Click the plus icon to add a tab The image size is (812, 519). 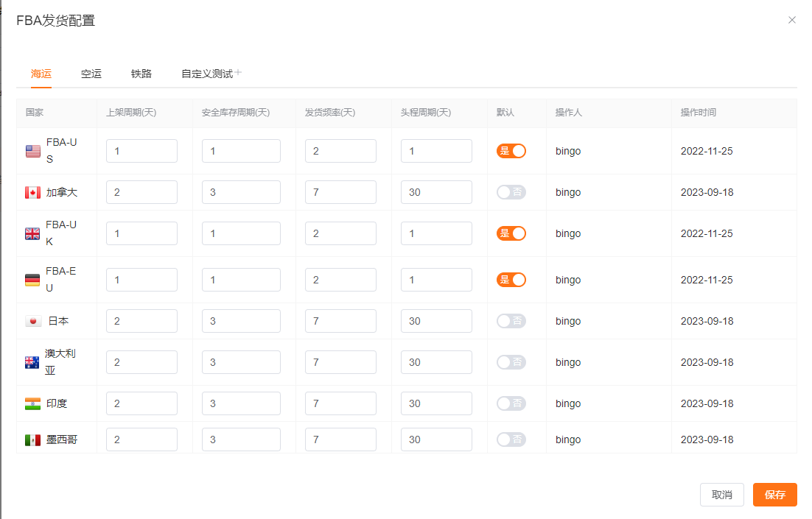[238, 73]
